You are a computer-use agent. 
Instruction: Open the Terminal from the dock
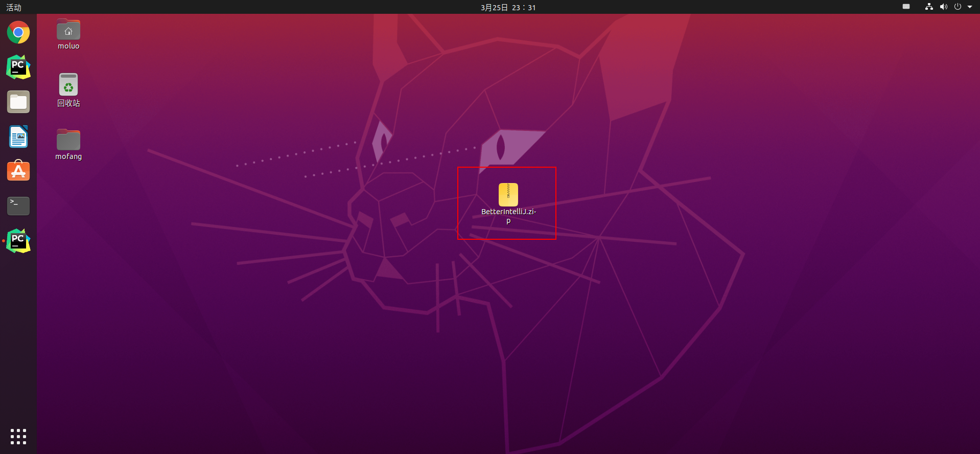(x=18, y=206)
